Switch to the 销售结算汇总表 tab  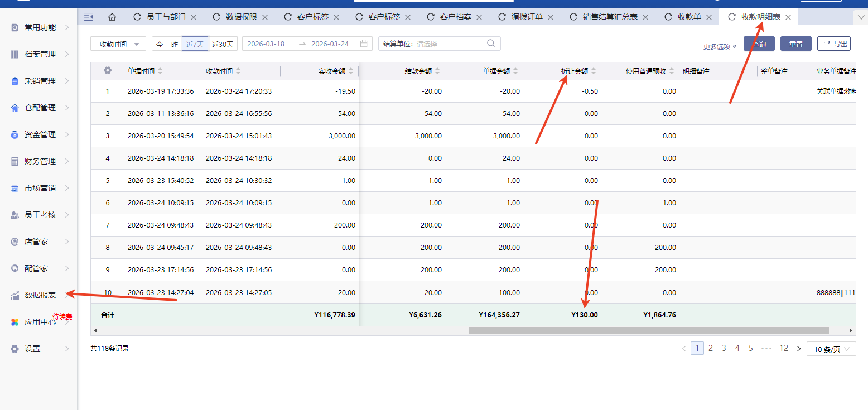[x=610, y=17]
